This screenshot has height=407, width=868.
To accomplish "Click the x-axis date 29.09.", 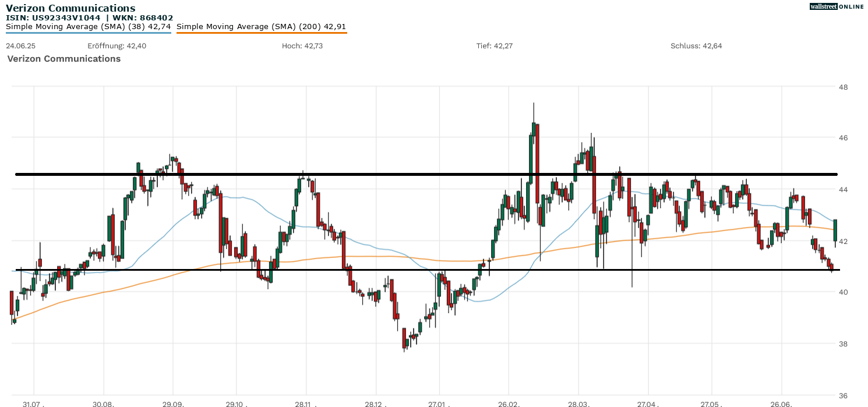I will pyautogui.click(x=173, y=404).
